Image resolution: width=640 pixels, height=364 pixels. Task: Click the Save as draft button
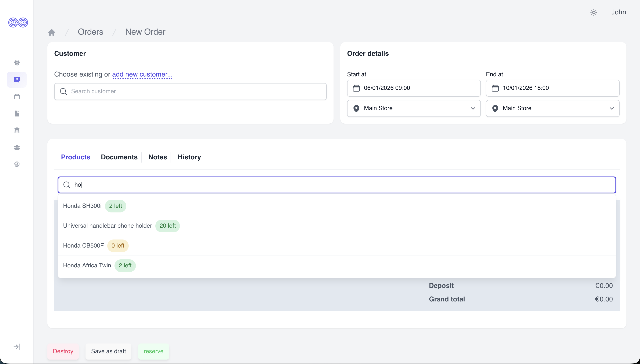click(108, 351)
